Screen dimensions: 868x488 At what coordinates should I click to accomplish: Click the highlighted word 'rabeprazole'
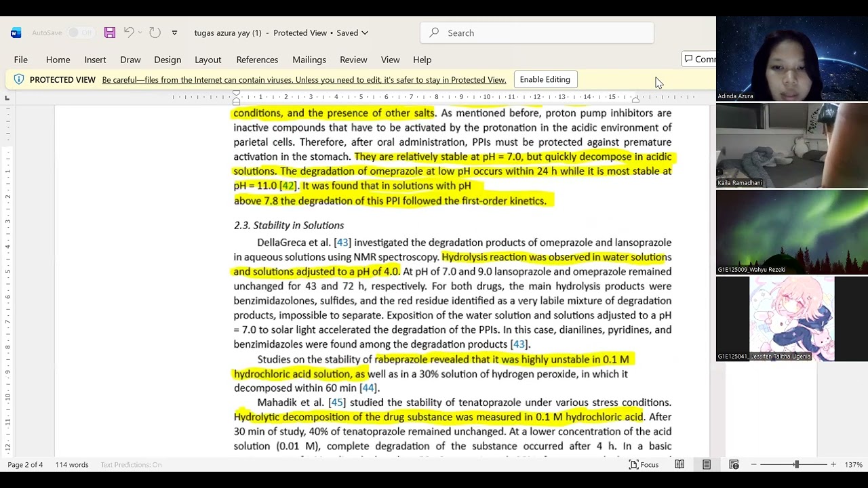click(x=401, y=359)
